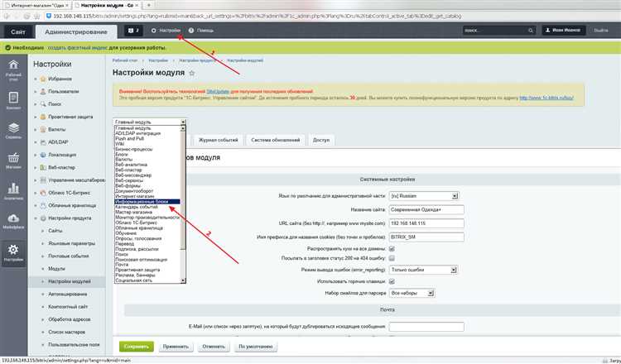Open the SiteUpdate link in warning
Image resolution: width=621 pixels, height=364 pixels.
click(x=218, y=92)
